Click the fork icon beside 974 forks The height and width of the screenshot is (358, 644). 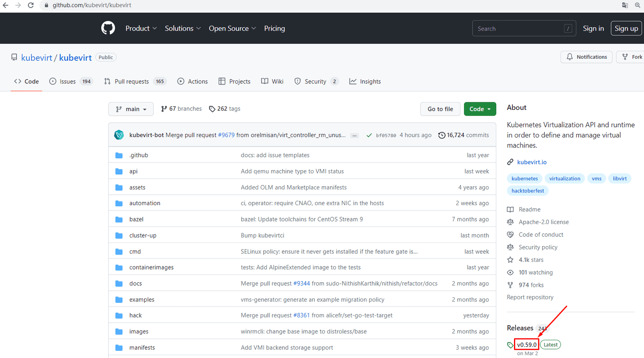click(510, 285)
